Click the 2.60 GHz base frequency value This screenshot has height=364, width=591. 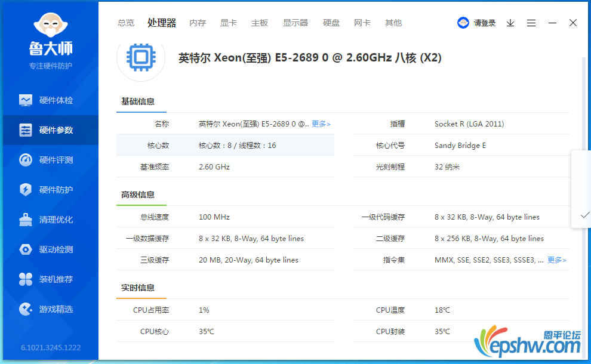pyautogui.click(x=214, y=167)
